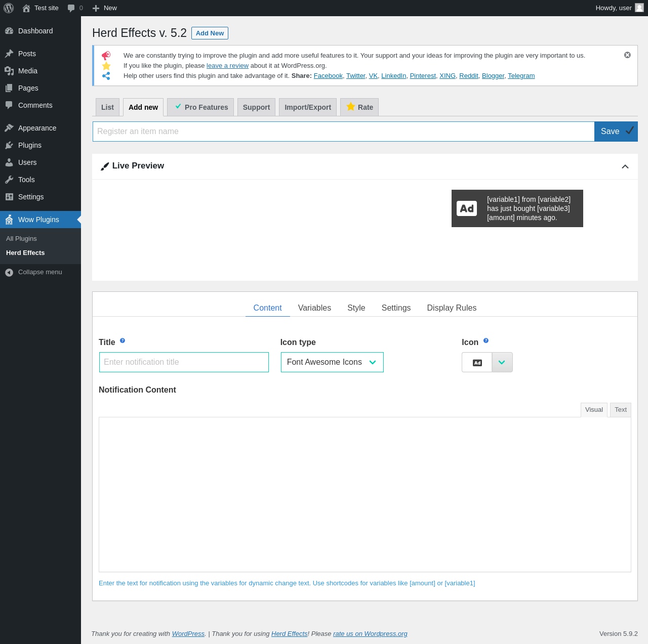Switch to the Style tab
Viewport: 648px width, 644px height.
356,308
